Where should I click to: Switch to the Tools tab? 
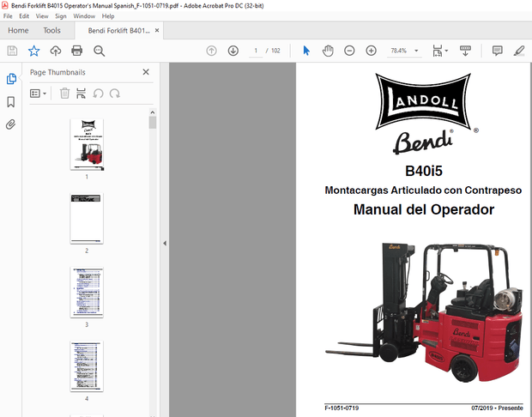coord(51,31)
